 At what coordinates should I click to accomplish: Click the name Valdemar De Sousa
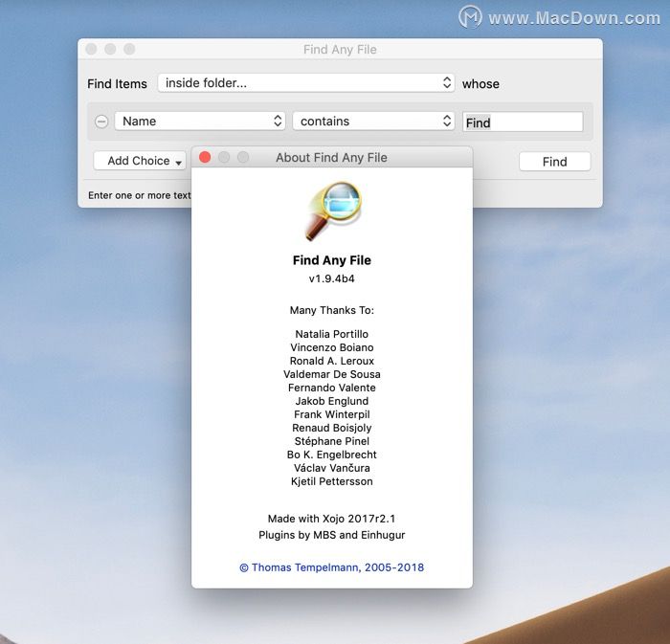tap(331, 374)
